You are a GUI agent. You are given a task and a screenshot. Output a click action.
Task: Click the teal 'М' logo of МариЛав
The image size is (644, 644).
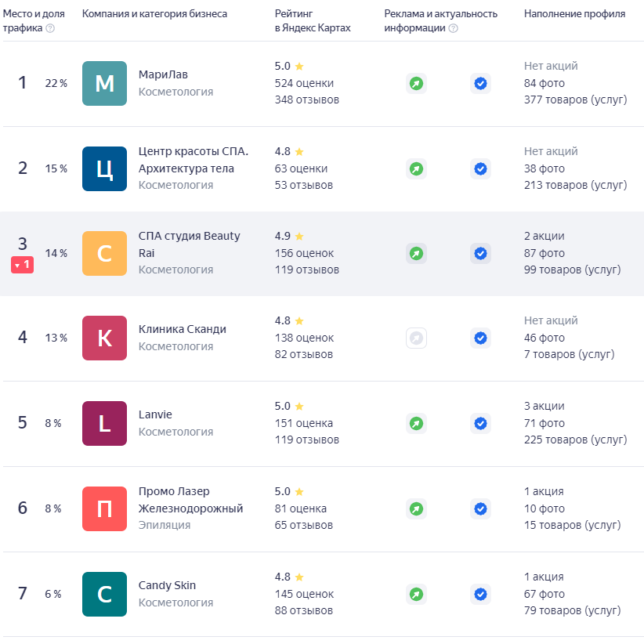tap(104, 83)
